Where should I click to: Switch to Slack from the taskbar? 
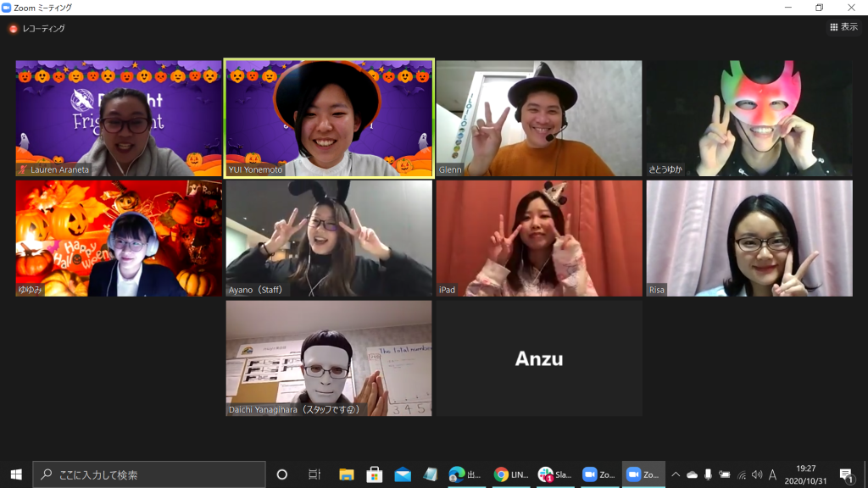pyautogui.click(x=555, y=474)
